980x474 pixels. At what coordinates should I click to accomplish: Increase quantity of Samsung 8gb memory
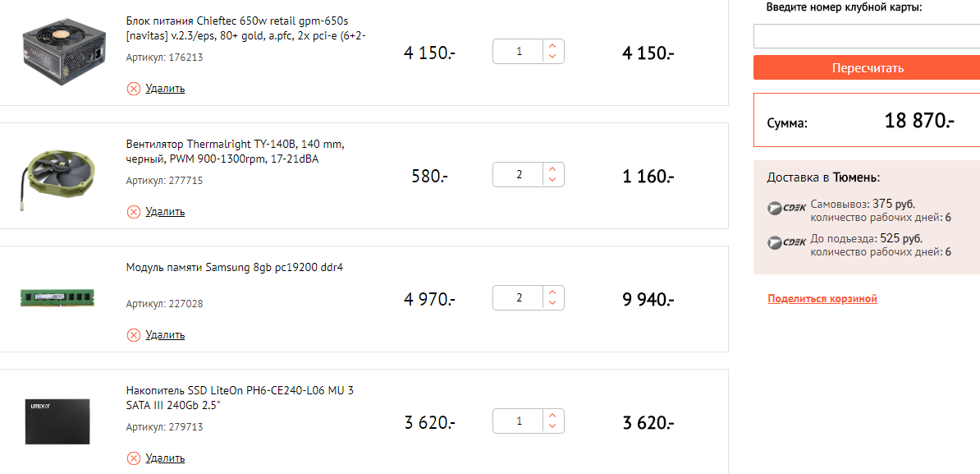tap(552, 292)
